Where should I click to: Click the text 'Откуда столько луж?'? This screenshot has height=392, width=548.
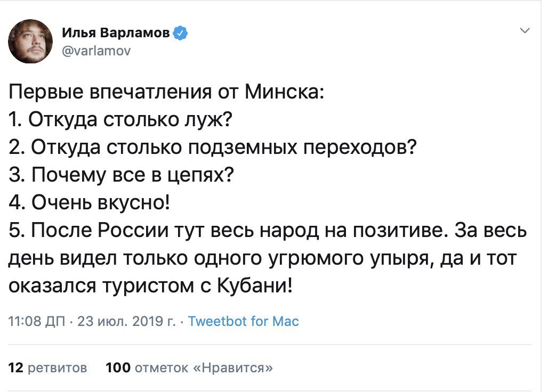click(129, 122)
